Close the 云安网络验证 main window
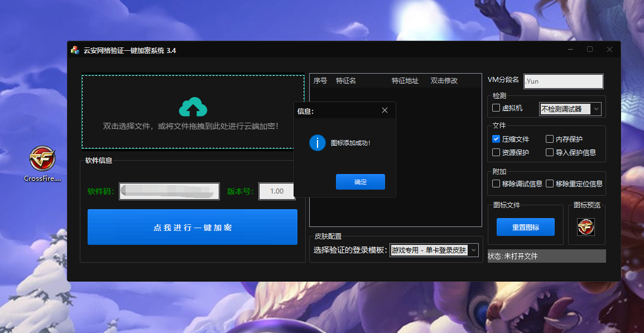The height and width of the screenshot is (333, 644). [609, 49]
